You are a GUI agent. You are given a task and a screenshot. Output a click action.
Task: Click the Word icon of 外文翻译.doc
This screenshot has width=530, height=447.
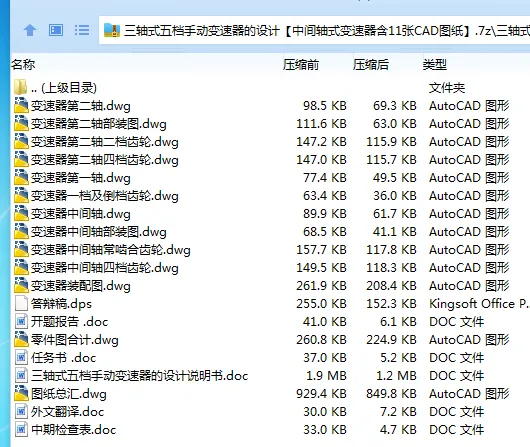tap(21, 411)
